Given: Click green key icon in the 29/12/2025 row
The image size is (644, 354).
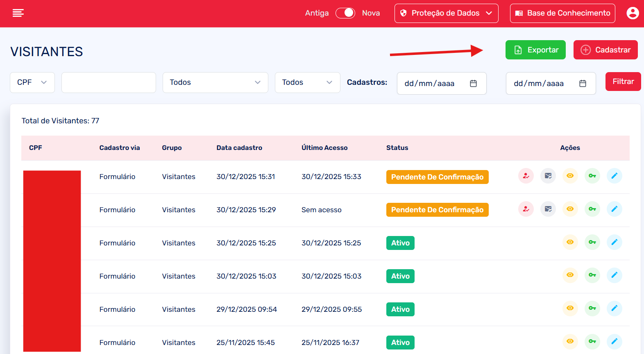Looking at the screenshot, I should (x=592, y=309).
